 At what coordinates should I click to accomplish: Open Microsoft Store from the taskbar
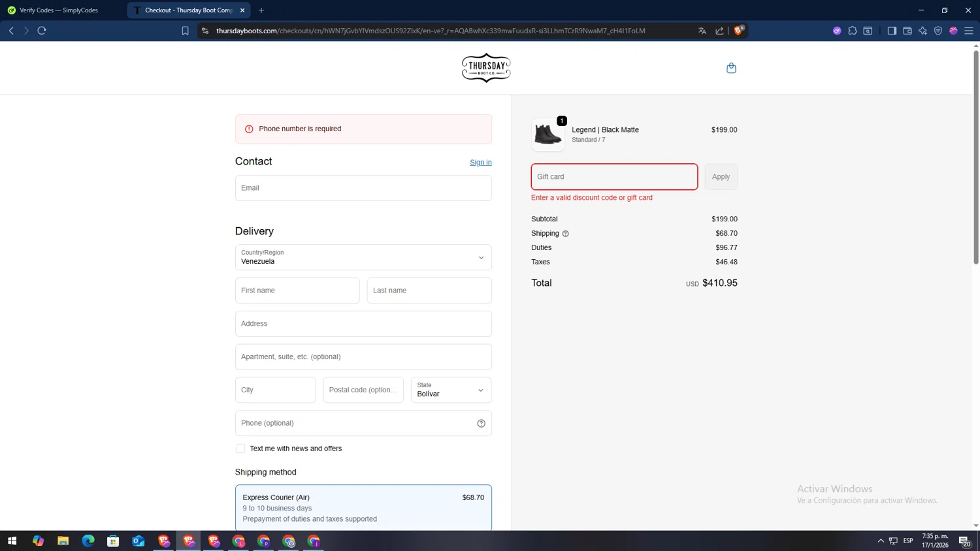pos(113,541)
